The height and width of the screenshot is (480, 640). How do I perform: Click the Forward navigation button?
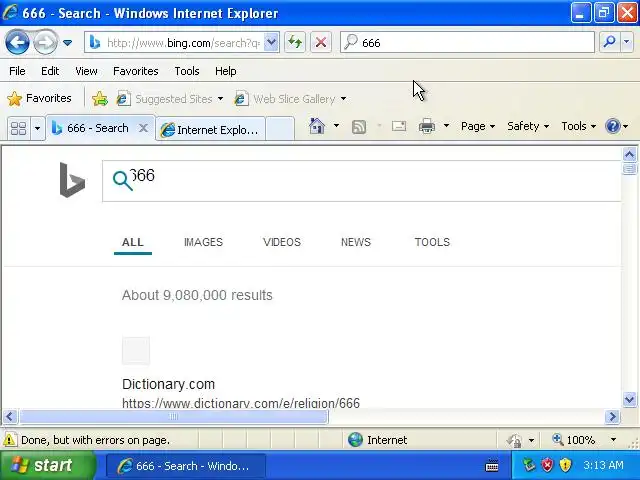[x=45, y=42]
